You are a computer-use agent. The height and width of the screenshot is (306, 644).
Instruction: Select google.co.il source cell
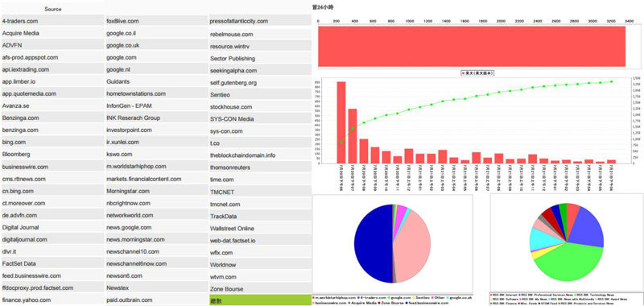tap(157, 33)
